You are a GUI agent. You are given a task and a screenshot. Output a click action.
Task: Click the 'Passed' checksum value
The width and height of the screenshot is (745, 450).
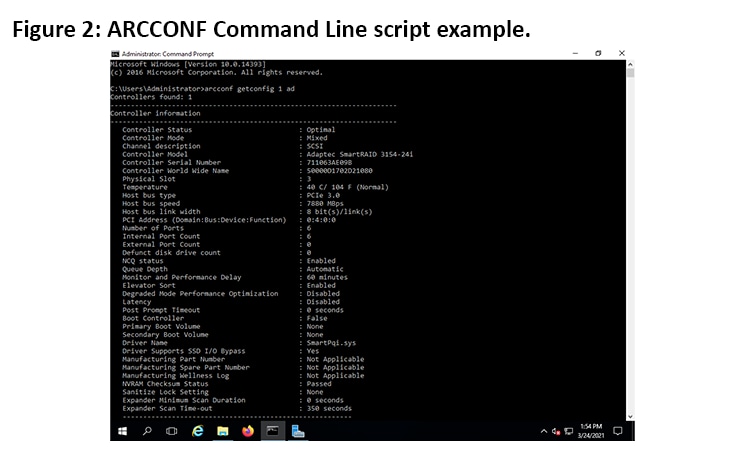pyautogui.click(x=319, y=384)
